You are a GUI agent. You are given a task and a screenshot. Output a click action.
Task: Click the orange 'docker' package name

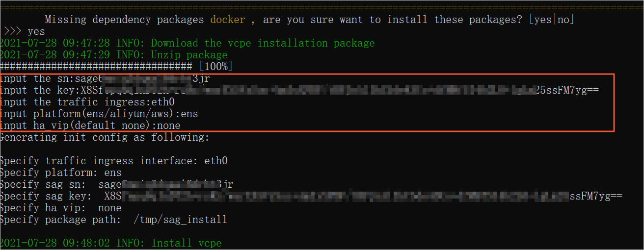tap(228, 20)
